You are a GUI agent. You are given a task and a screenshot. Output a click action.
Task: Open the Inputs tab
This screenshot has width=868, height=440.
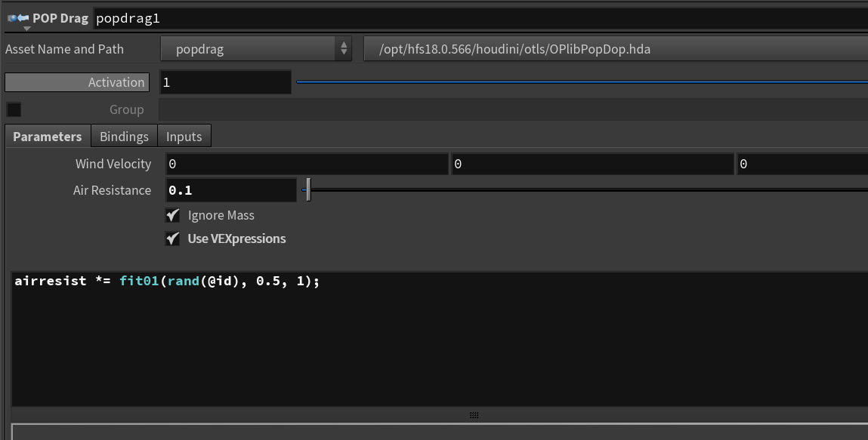point(184,137)
